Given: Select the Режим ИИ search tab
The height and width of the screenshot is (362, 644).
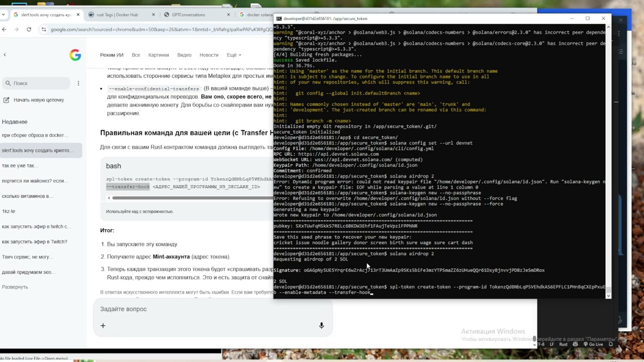Looking at the screenshot, I should 111,55.
